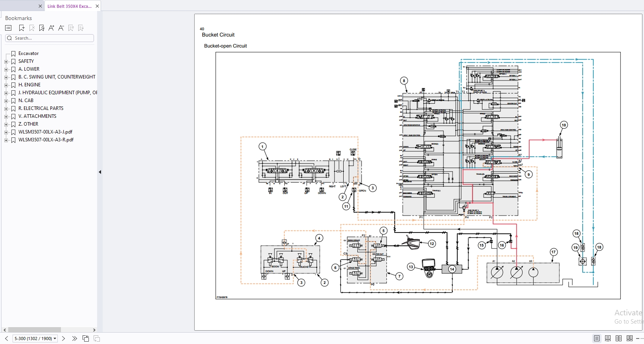Expand the H. ENGINE bookmark node
Image resolution: width=644 pixels, height=344 pixels.
[6, 85]
